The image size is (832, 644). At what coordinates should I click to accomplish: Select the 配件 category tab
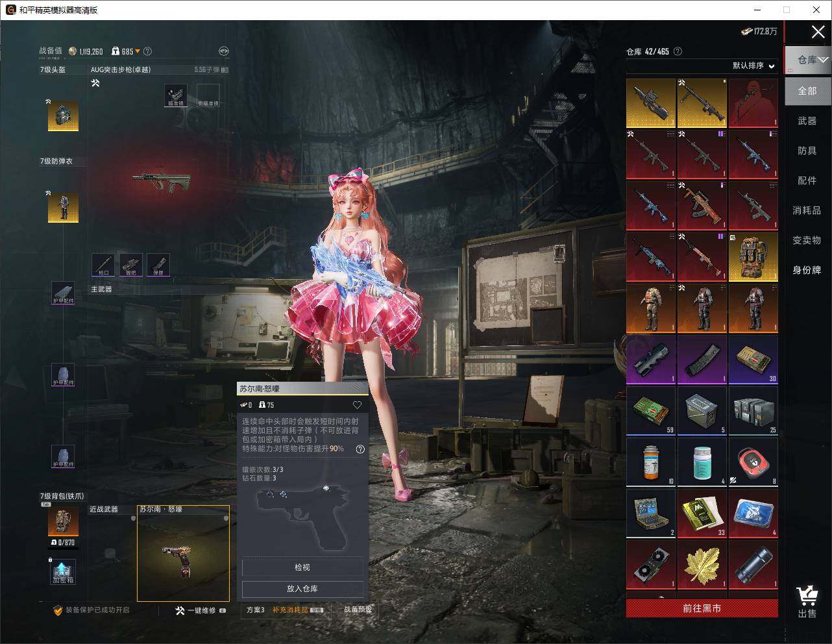coord(807,180)
